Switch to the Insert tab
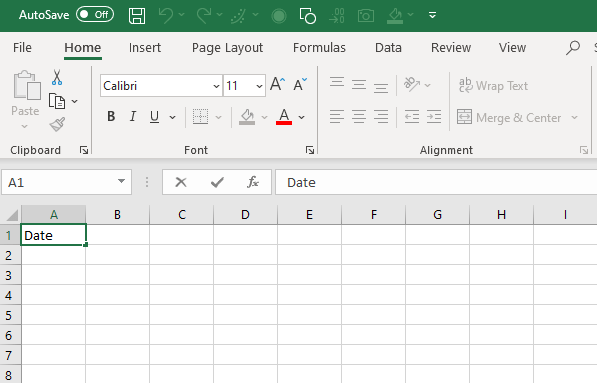The image size is (597, 383). [145, 48]
